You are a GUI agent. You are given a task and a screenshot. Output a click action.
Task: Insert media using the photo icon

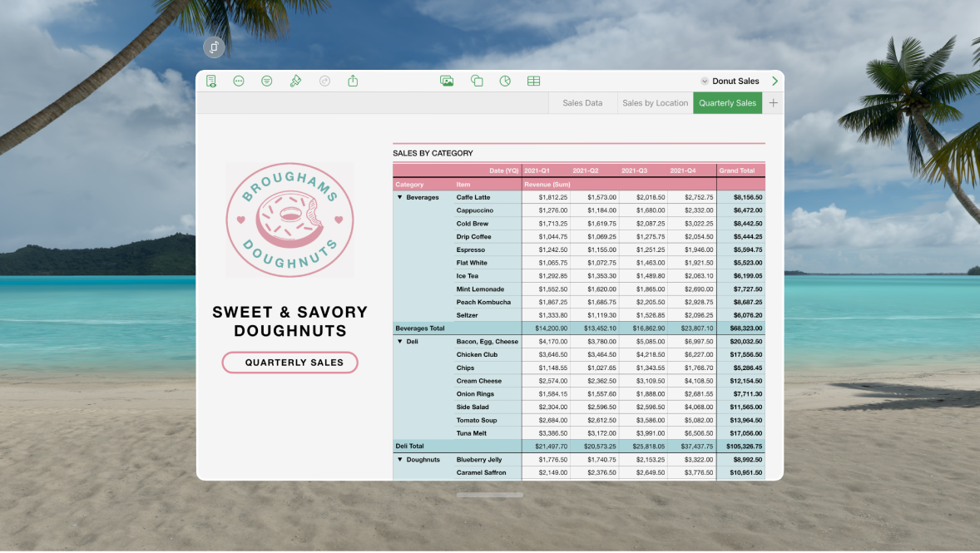pyautogui.click(x=447, y=81)
